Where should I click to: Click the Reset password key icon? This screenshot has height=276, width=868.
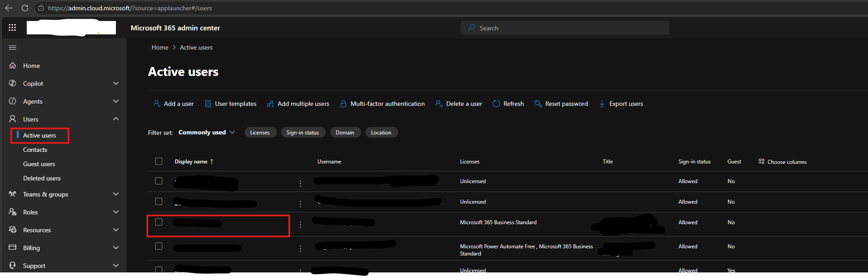(x=538, y=104)
